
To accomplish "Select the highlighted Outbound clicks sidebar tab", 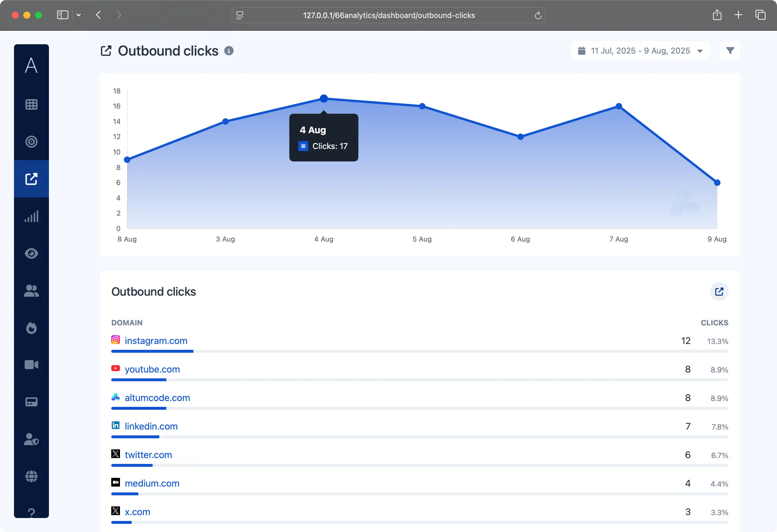I will tap(31, 179).
